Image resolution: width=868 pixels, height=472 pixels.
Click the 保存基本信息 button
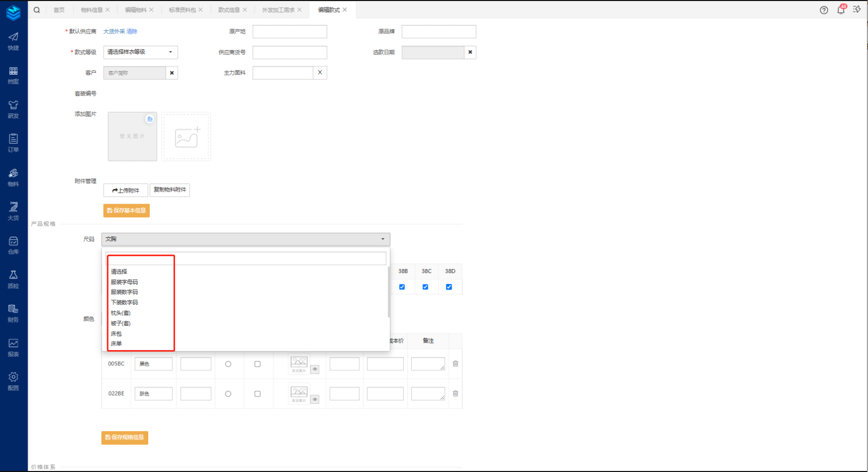pyautogui.click(x=126, y=210)
